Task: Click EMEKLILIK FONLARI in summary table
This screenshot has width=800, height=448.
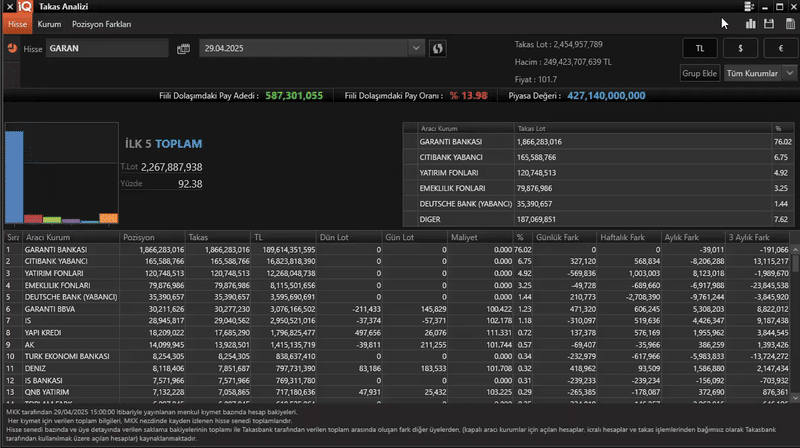Action: click(598, 188)
